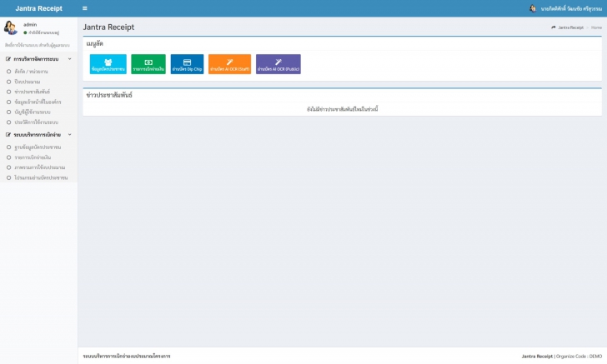
Task: Click the Jantra Receipt footer link
Action: click(537, 357)
